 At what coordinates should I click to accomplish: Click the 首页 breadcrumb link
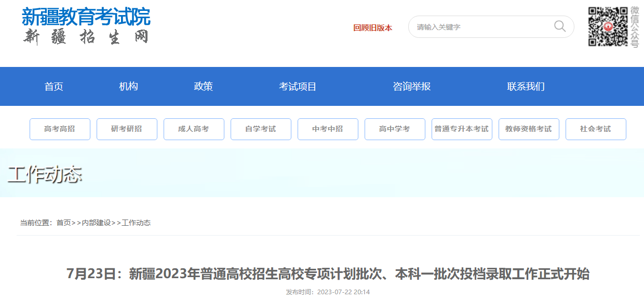(x=63, y=223)
